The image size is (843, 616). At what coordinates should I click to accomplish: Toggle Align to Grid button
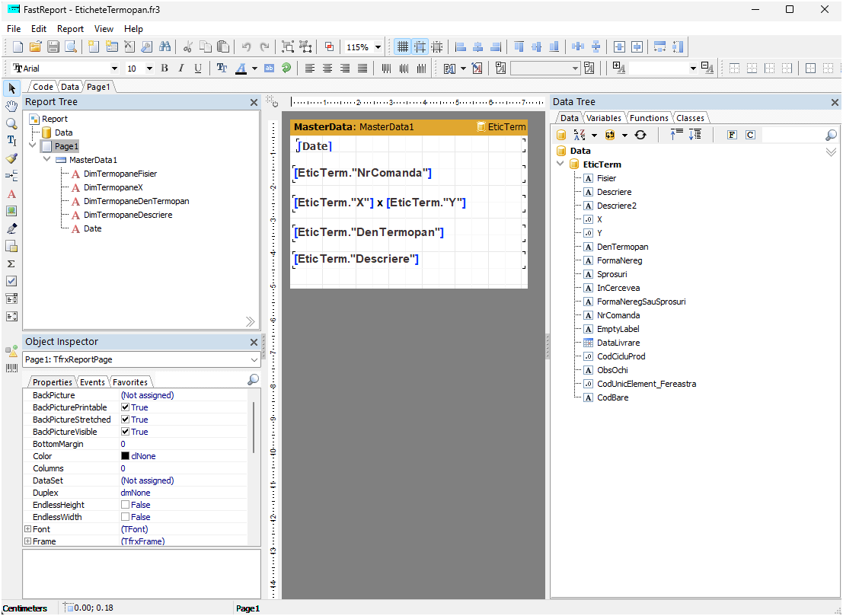420,46
